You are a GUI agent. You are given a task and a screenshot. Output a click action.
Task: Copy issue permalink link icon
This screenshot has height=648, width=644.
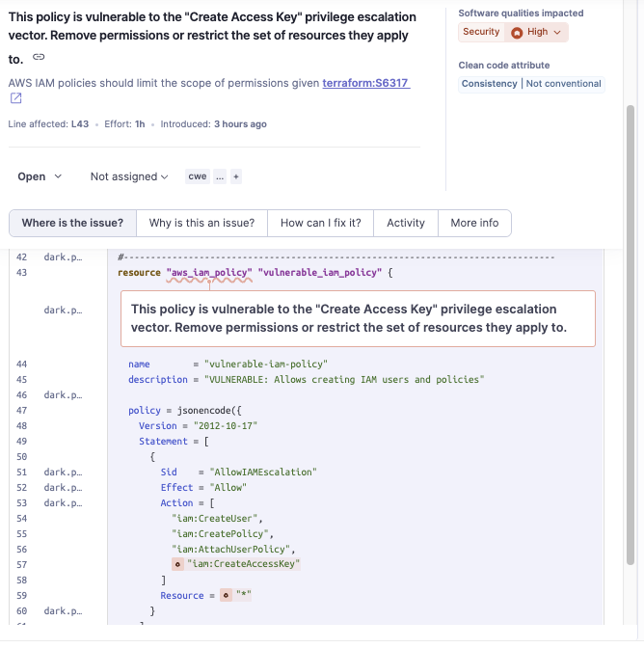(x=39, y=57)
